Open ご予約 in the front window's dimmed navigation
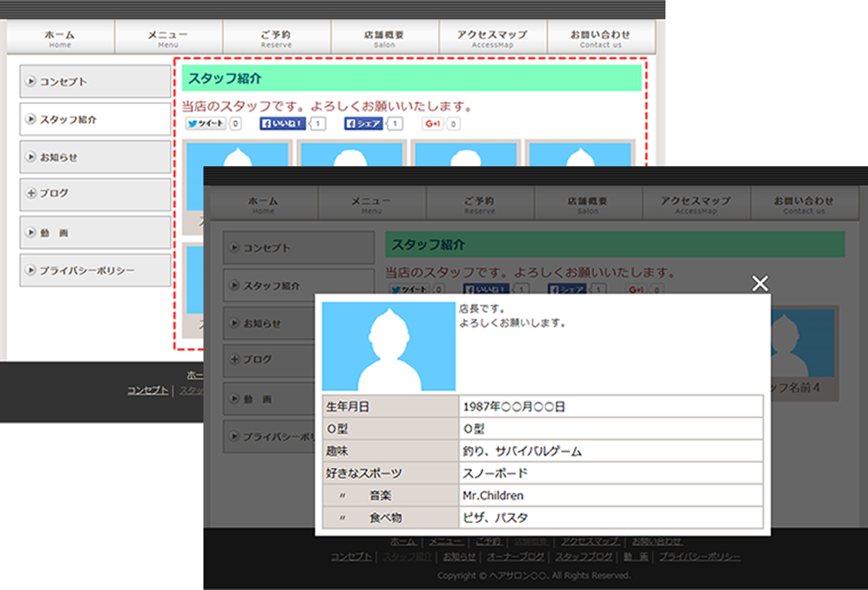The width and height of the screenshot is (868, 590). point(480,204)
